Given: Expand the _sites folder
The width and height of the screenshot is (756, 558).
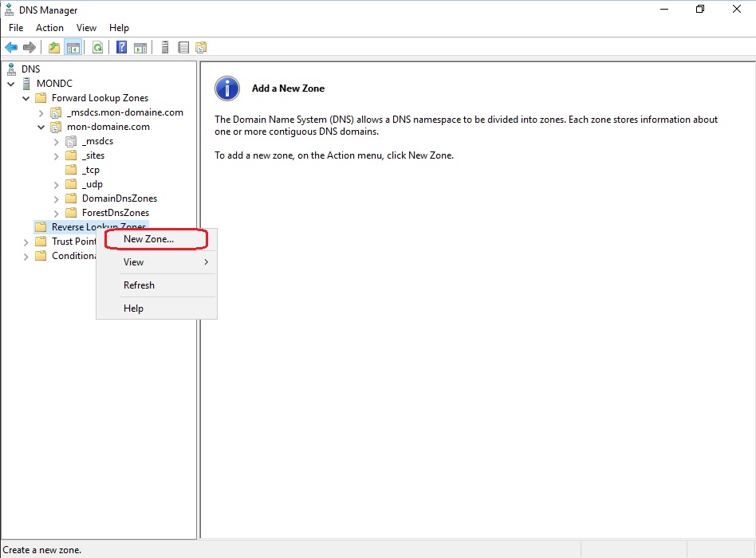Looking at the screenshot, I should [56, 156].
